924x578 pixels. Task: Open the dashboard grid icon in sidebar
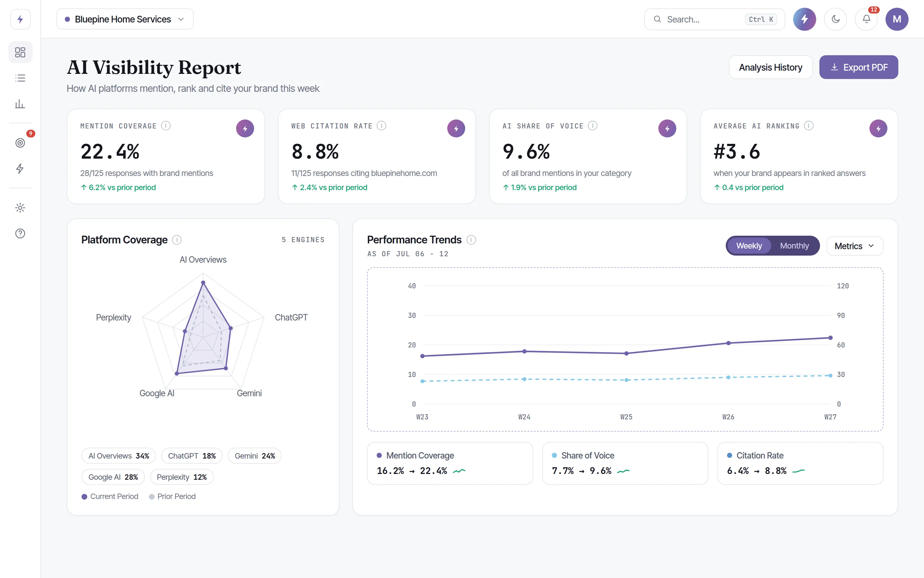click(20, 52)
